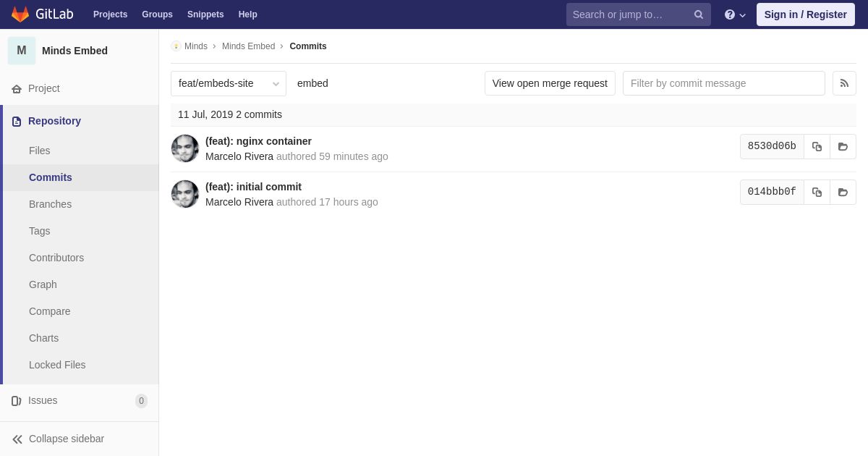Browse files for commit 8530d06b
This screenshot has height=456, width=868.
pyautogui.click(x=843, y=146)
